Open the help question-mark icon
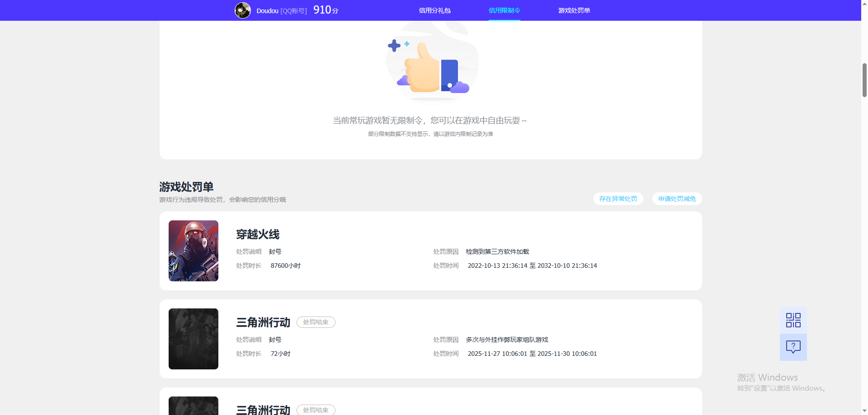The height and width of the screenshot is (415, 868). (793, 347)
